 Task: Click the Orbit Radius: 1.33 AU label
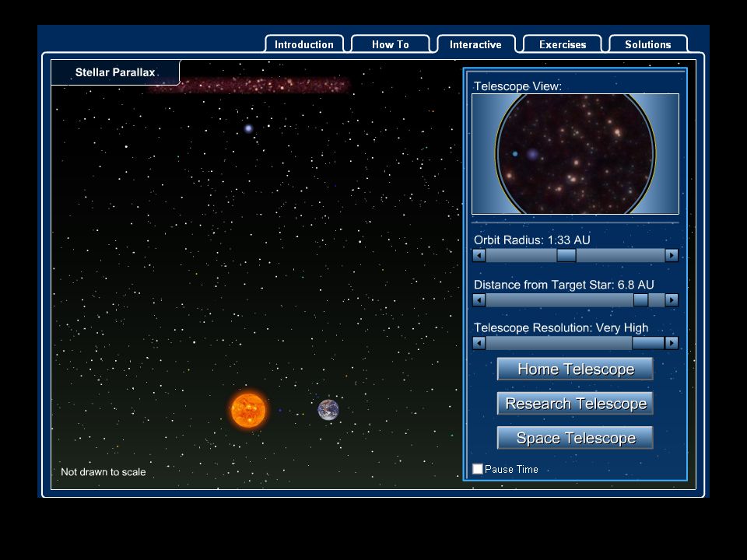(531, 240)
